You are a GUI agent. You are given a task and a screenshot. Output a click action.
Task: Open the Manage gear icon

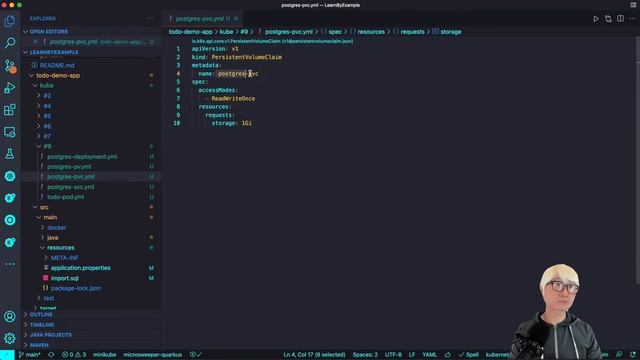click(x=10, y=338)
